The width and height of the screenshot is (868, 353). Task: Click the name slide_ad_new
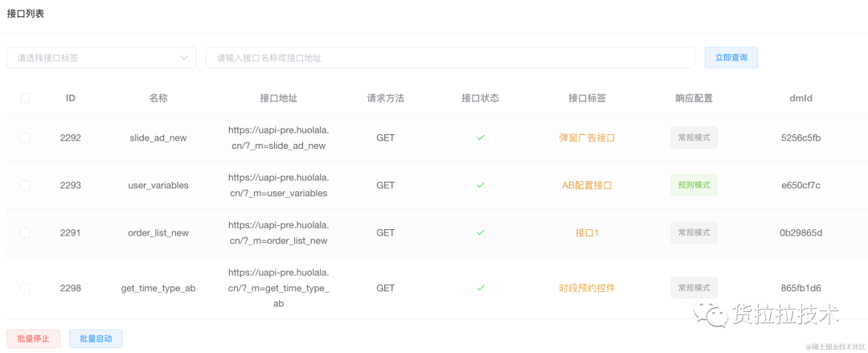tap(158, 138)
